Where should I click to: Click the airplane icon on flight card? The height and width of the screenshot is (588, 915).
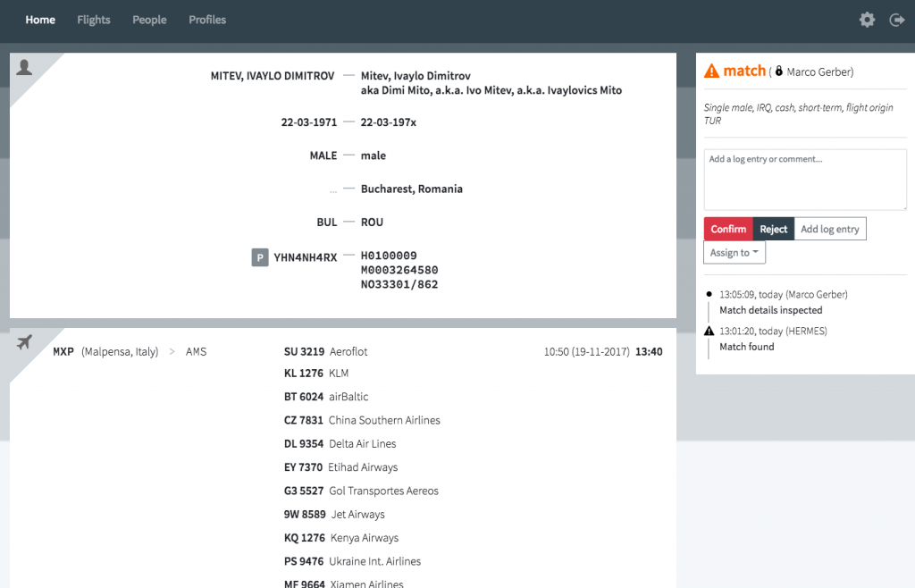tap(25, 342)
